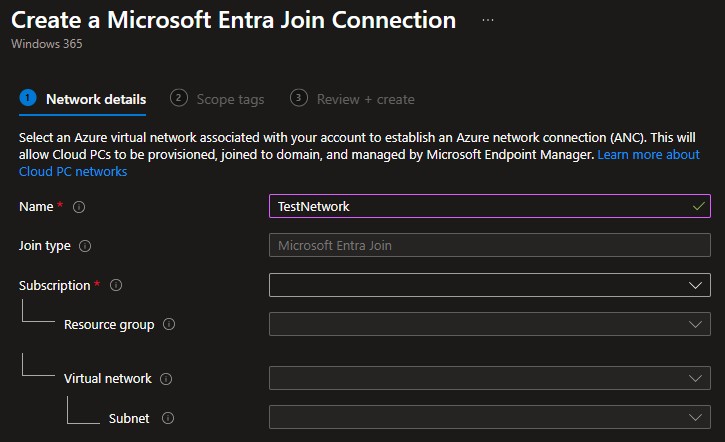Go to the Review + create tab
This screenshot has height=442, width=725.
365,99
